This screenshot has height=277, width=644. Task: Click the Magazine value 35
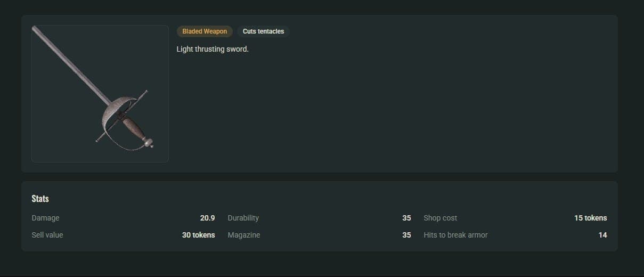[406, 235]
